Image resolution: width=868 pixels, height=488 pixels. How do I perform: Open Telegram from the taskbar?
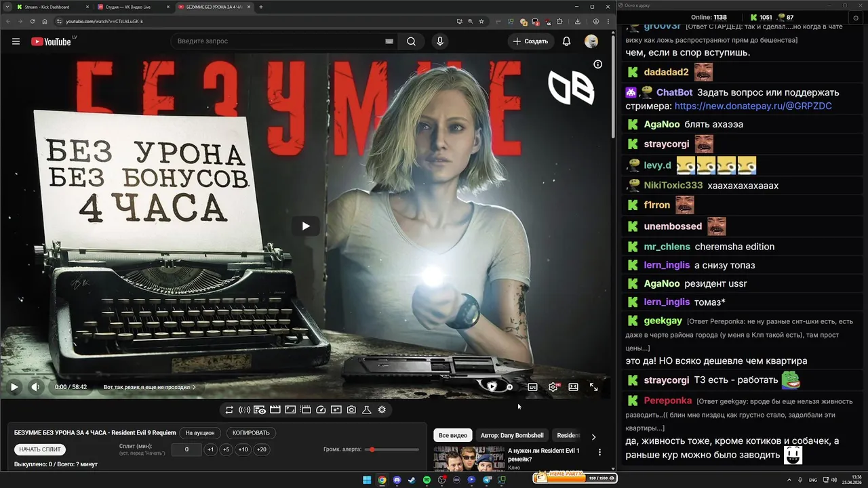pyautogui.click(x=487, y=480)
